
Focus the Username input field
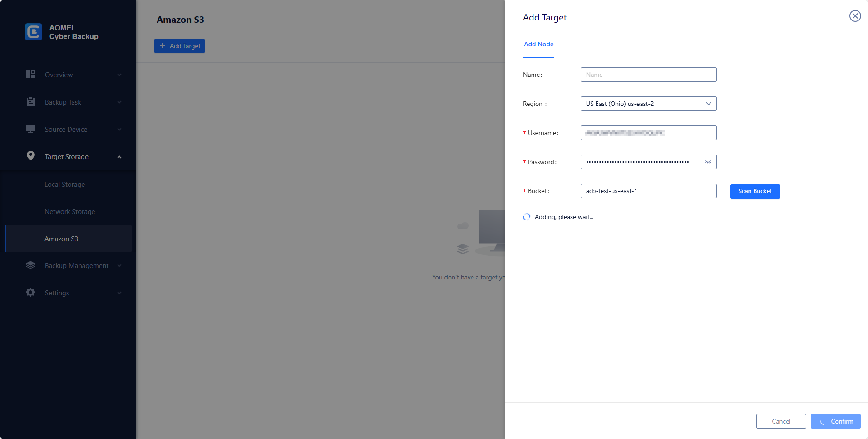click(648, 133)
